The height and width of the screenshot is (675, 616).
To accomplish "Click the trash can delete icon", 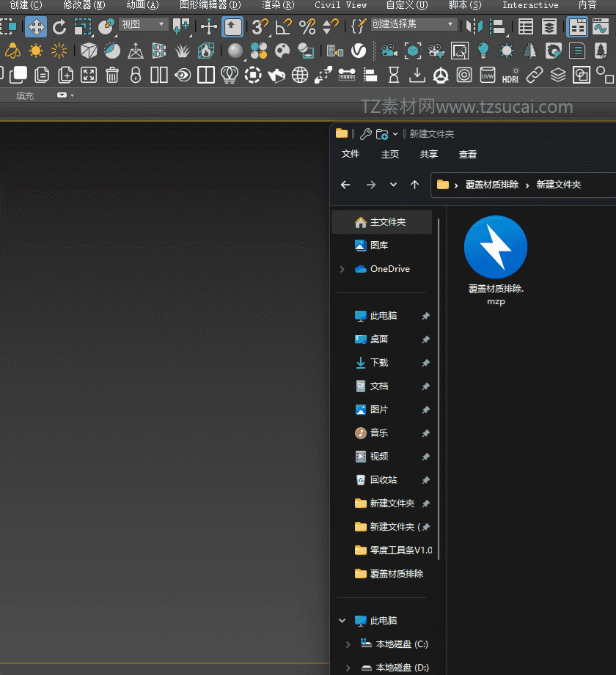I will pyautogui.click(x=112, y=75).
